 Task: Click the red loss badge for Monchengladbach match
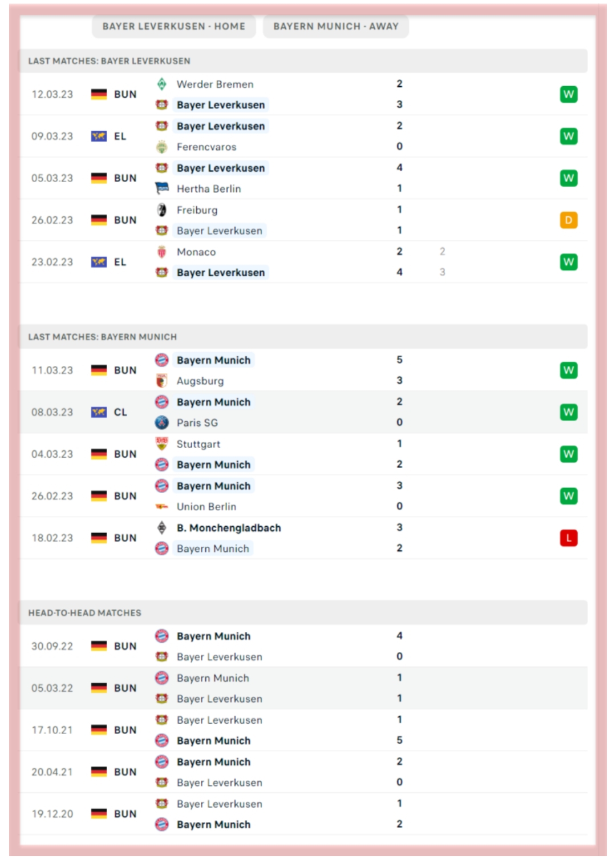(x=569, y=538)
